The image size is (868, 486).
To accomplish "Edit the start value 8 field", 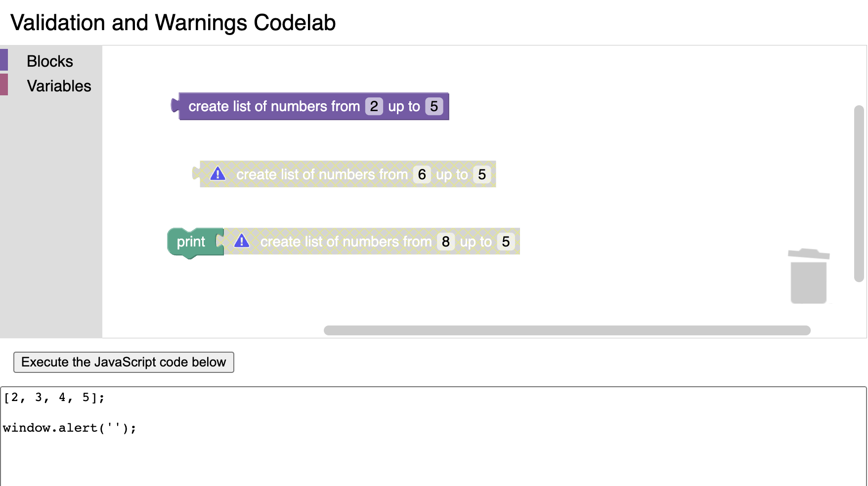I will tap(445, 242).
